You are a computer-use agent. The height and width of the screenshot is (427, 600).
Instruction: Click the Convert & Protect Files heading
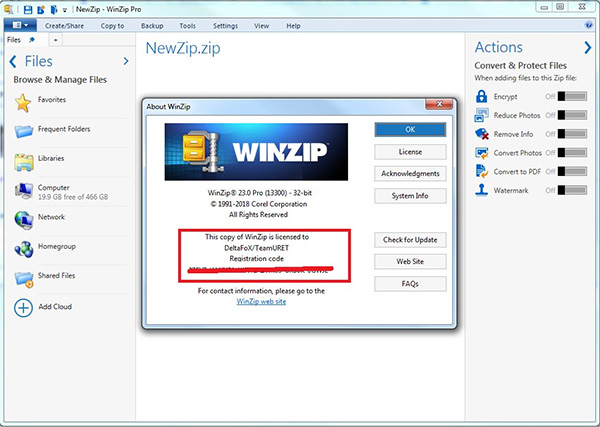[x=520, y=66]
